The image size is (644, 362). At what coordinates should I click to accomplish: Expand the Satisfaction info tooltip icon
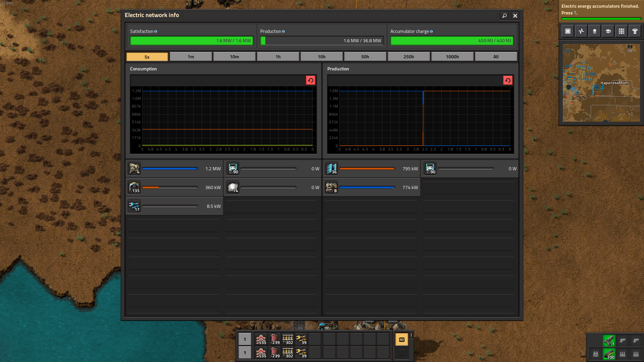pos(156,32)
